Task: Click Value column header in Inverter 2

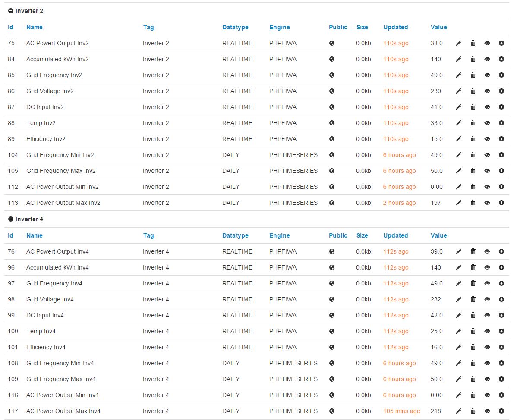Action: pyautogui.click(x=438, y=27)
